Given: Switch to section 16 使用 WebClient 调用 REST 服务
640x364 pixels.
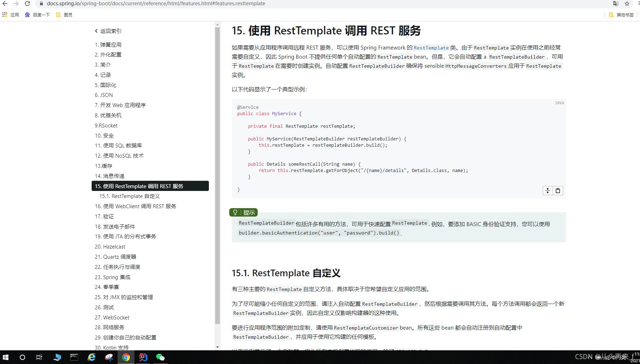Looking at the screenshot, I should pos(136,206).
